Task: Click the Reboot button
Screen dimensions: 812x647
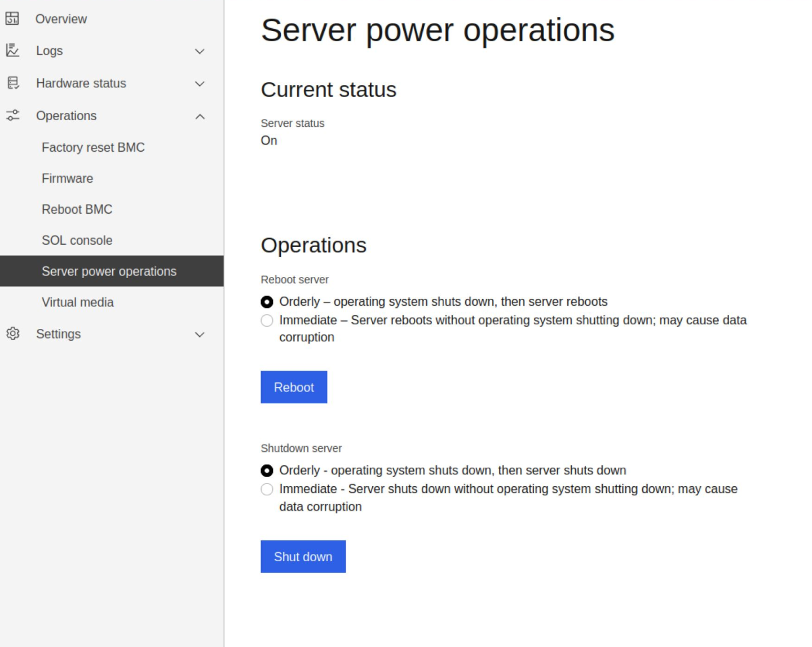Action: click(x=294, y=387)
